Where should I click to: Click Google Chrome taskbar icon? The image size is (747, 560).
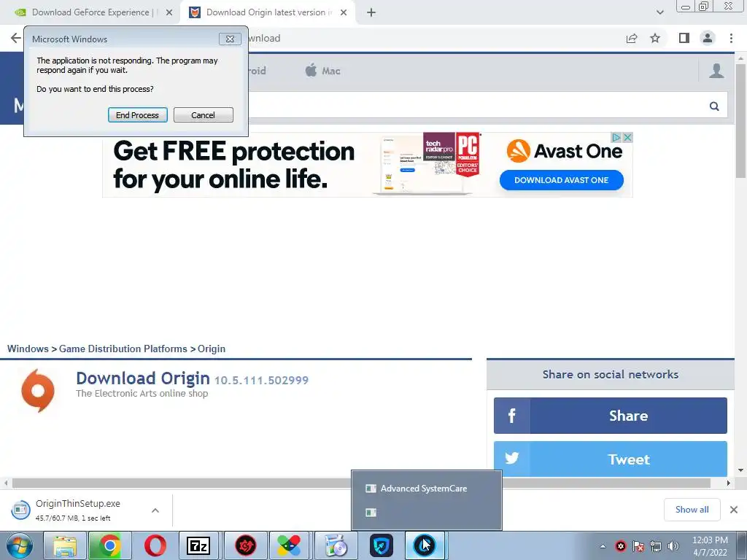(109, 545)
